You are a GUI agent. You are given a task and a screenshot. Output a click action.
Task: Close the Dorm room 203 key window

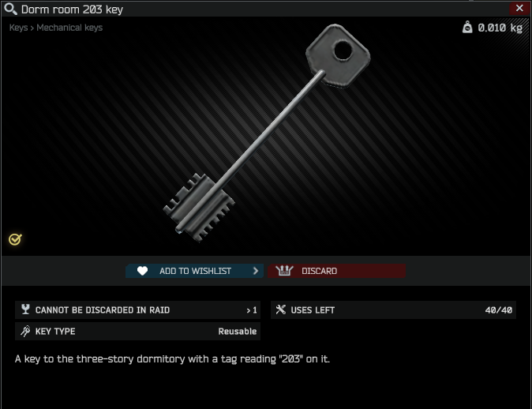click(x=519, y=8)
